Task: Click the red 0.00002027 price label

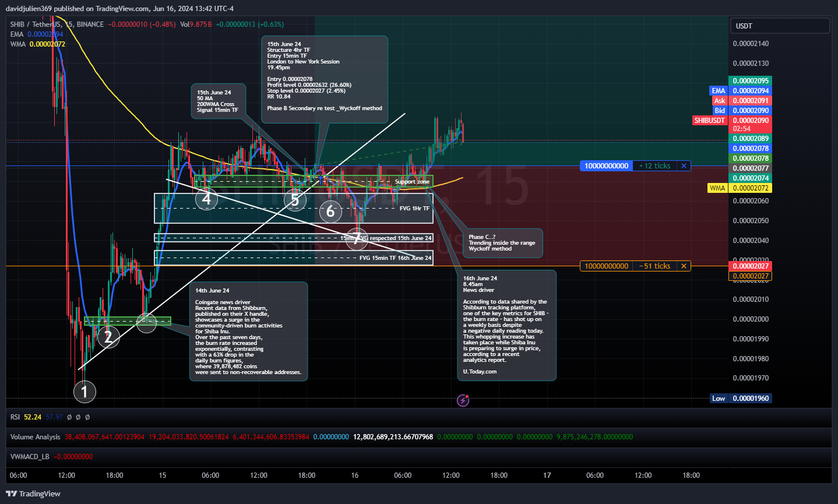Action: click(x=751, y=266)
